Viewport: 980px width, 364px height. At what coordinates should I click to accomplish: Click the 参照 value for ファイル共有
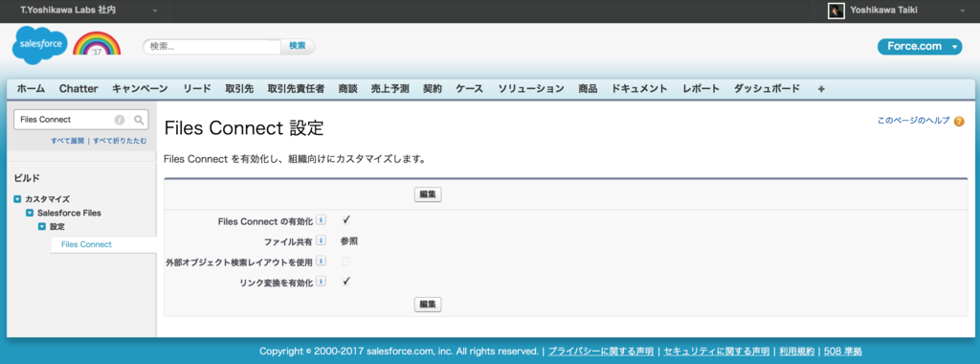click(x=349, y=240)
